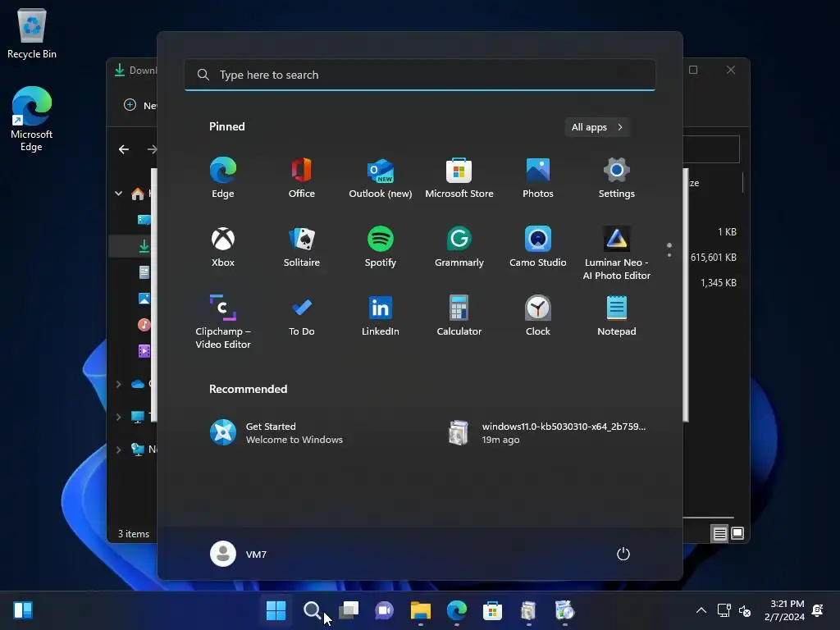Click the setup disc taskbar icon
The width and height of the screenshot is (840, 630).
(564, 610)
